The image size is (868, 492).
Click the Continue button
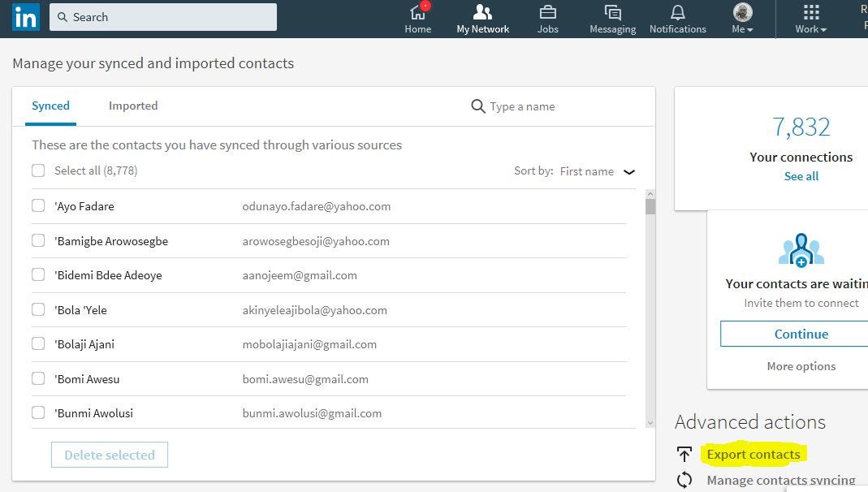point(801,334)
